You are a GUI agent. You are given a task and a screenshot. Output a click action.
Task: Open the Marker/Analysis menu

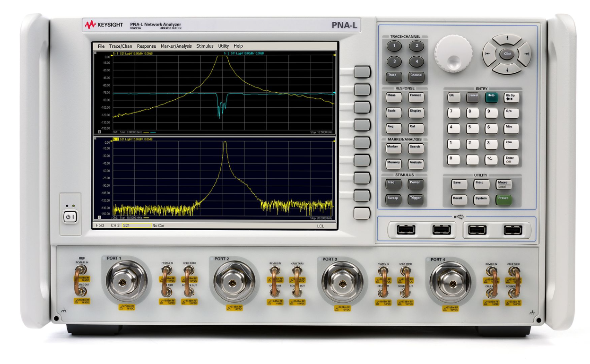(x=176, y=46)
